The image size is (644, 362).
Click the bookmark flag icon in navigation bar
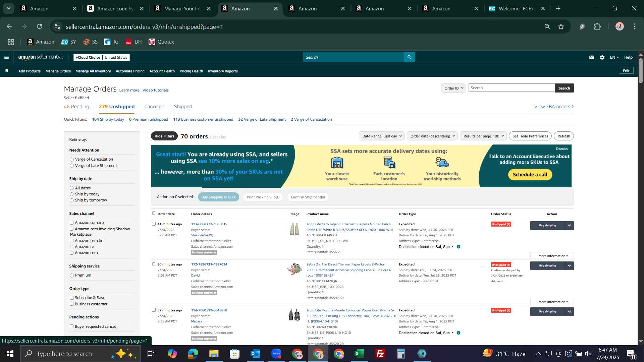tap(7, 71)
